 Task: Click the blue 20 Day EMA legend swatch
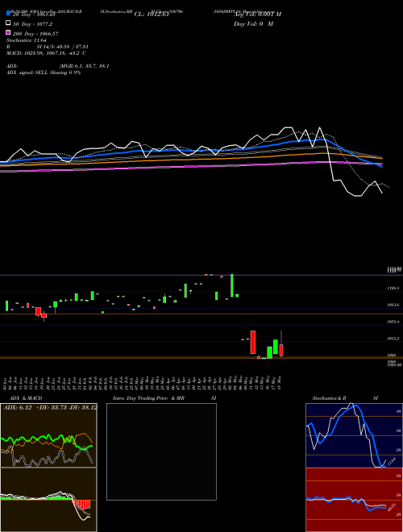8,13
